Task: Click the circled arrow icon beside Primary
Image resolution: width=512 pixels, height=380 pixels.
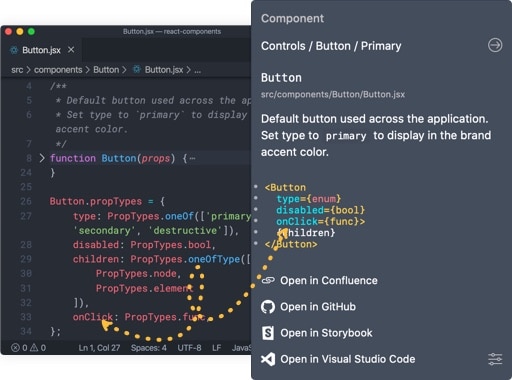Action: (x=495, y=45)
